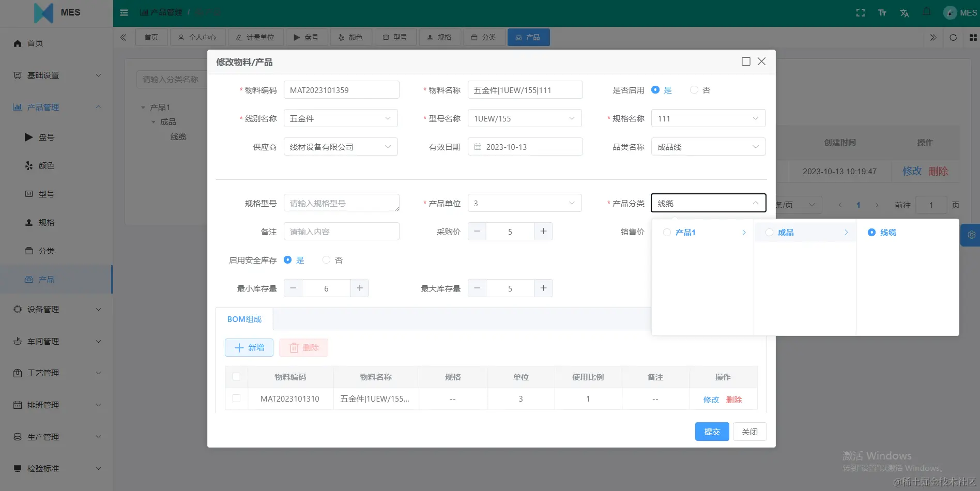Click the 有效日期 date field
980x491 pixels.
pos(525,146)
